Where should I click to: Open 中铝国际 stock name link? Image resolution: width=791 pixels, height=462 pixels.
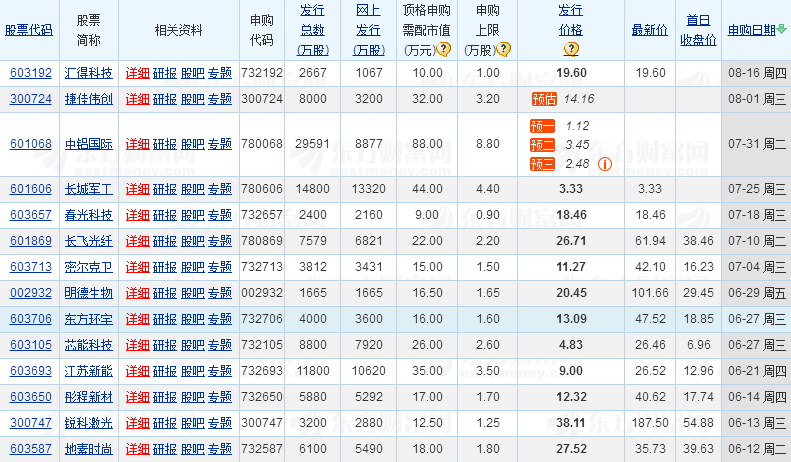tap(89, 144)
